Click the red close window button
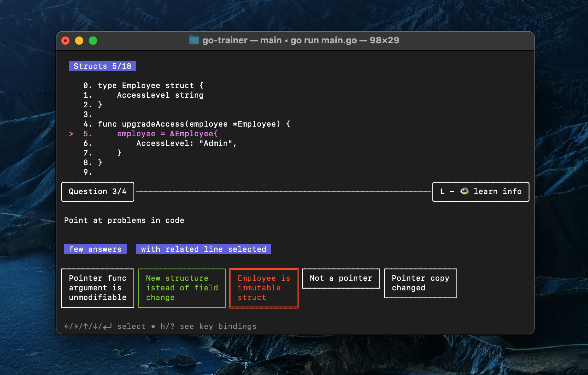The image size is (588, 375). [65, 41]
